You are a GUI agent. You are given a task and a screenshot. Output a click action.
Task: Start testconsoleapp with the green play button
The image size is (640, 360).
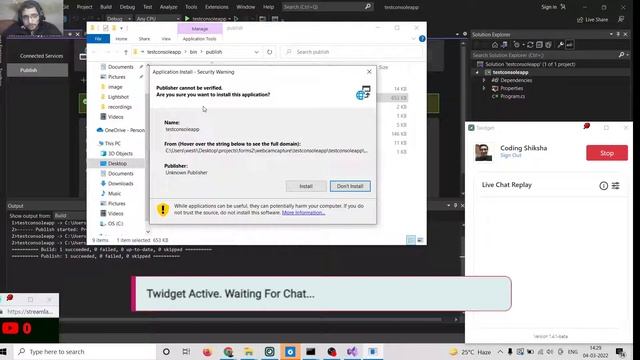tap(187, 19)
